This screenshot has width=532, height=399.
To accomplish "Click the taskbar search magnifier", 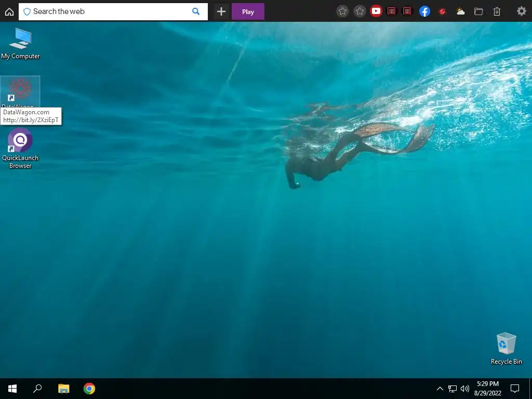I will [x=37, y=389].
